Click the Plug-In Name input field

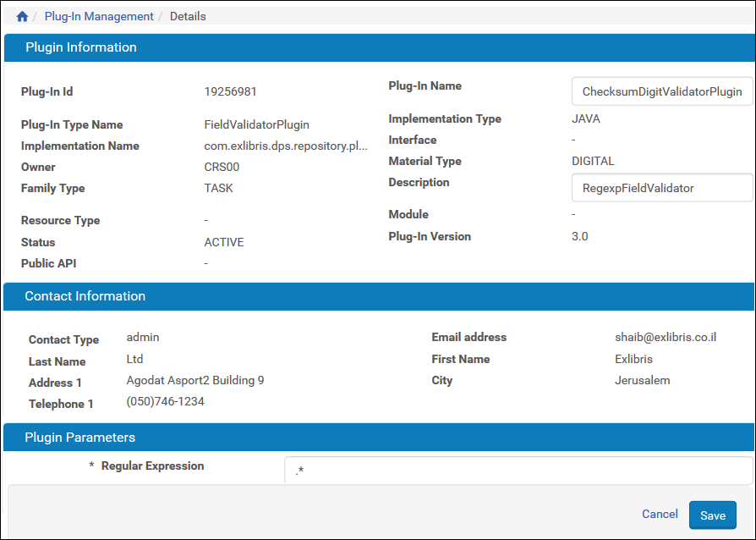[661, 91]
